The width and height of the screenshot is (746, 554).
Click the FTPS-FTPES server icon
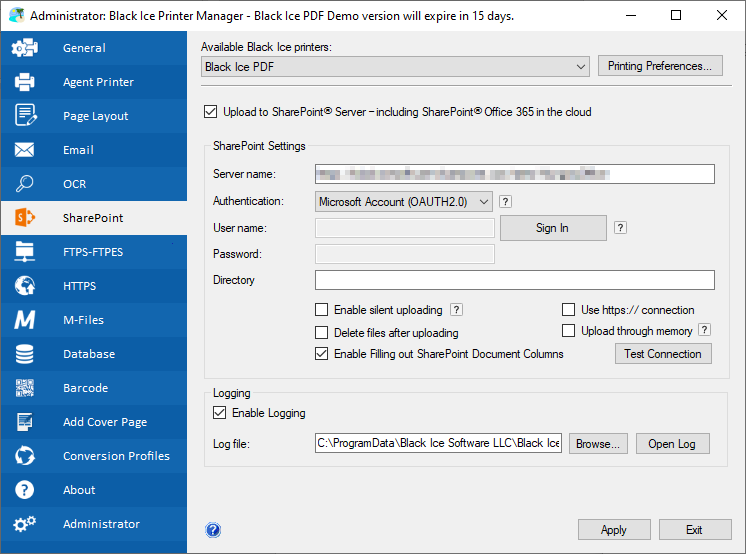point(24,252)
